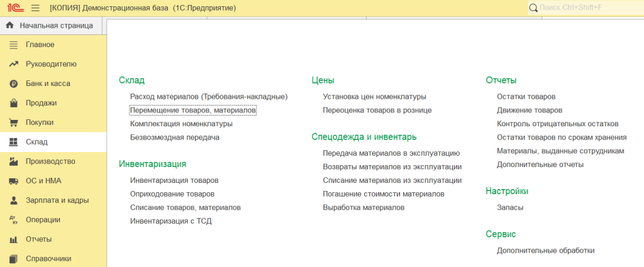644x267 pixels.
Task: Click the Зарплата и кадры person icon
Action: (14, 200)
